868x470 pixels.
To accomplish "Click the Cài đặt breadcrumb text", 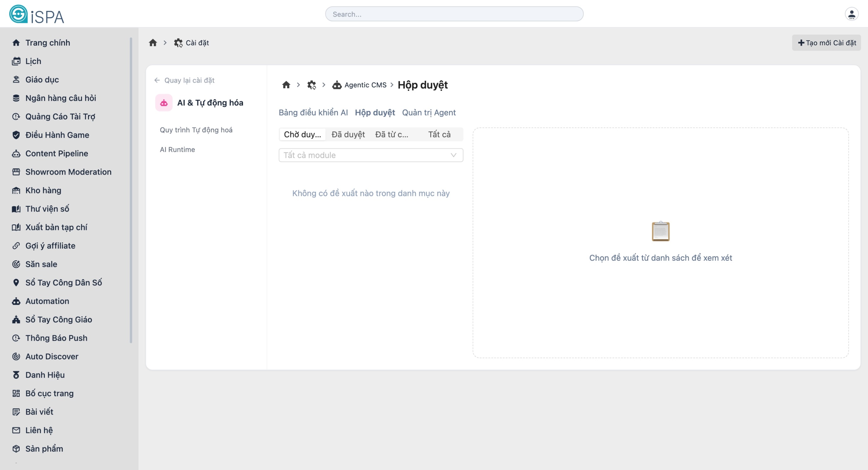I will click(x=197, y=43).
